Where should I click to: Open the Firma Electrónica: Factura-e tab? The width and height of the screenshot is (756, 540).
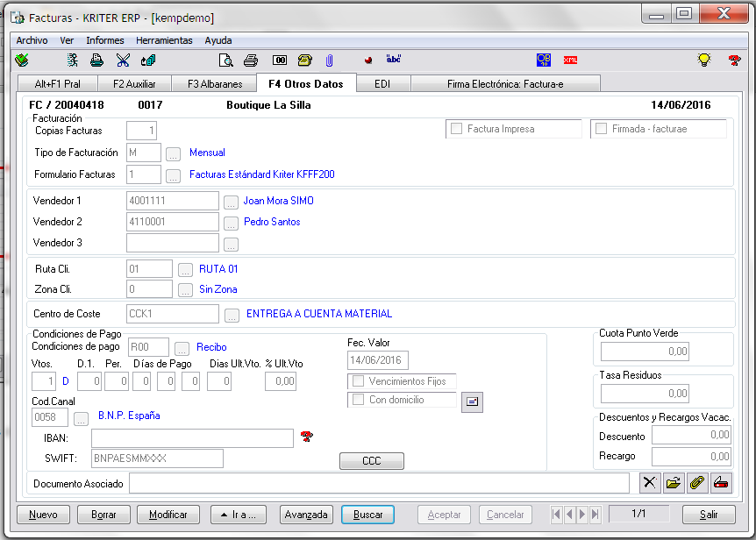click(505, 84)
